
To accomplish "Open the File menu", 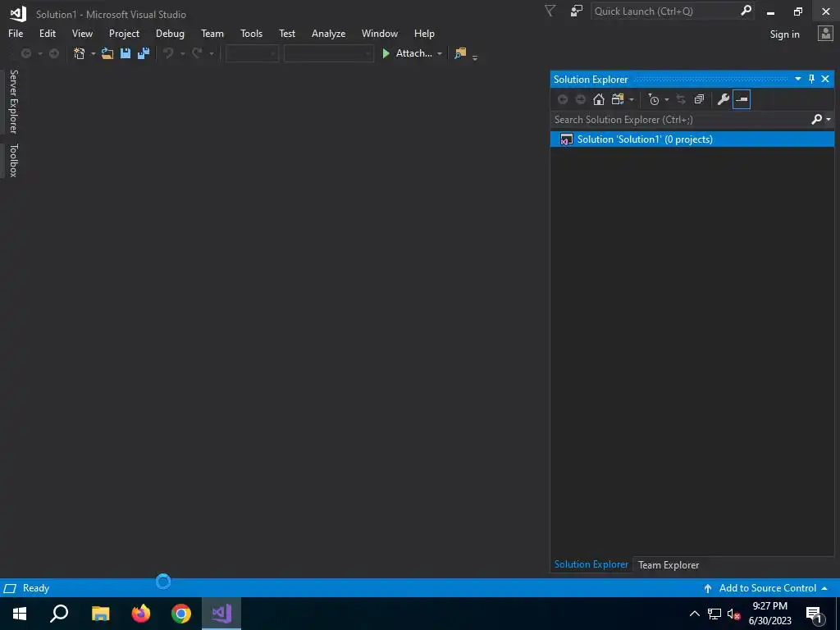I will click(16, 33).
